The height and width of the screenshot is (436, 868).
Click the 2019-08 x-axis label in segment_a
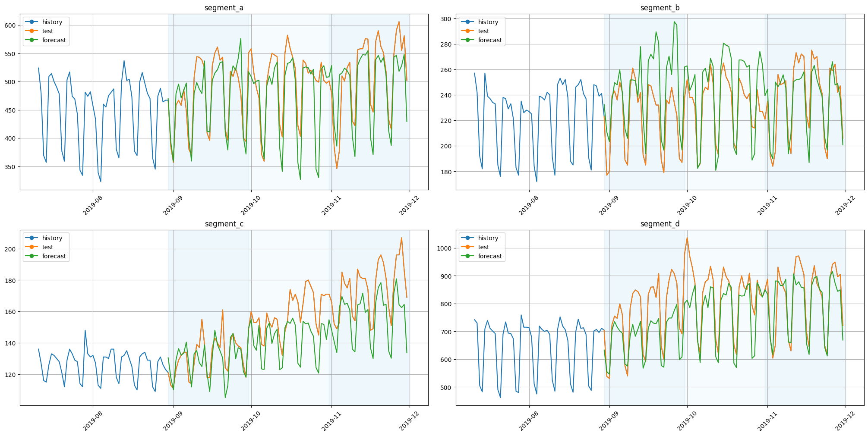pos(92,204)
